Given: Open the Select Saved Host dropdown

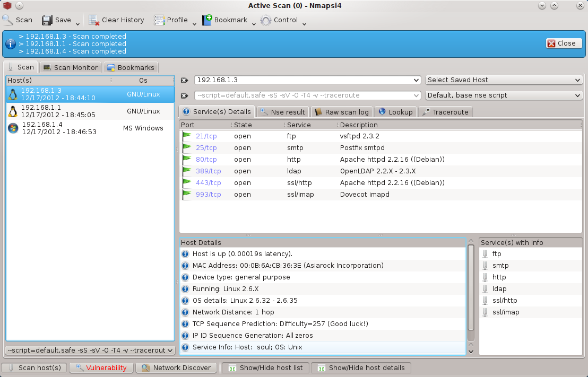Looking at the screenshot, I should click(x=504, y=80).
